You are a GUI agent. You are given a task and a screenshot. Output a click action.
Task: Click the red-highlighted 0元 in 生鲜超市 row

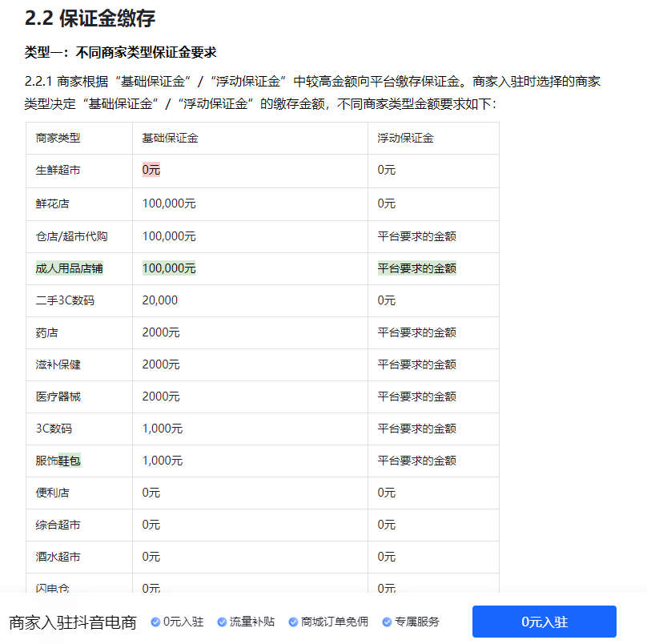tap(151, 170)
